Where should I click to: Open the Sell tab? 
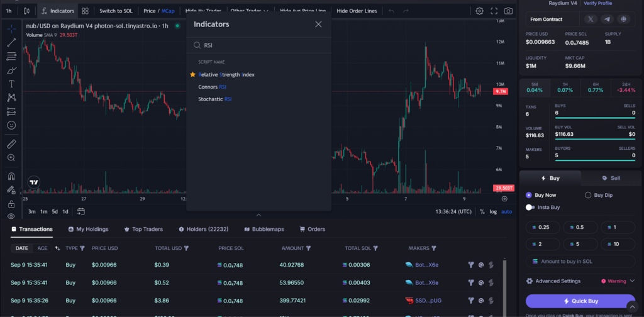[611, 178]
